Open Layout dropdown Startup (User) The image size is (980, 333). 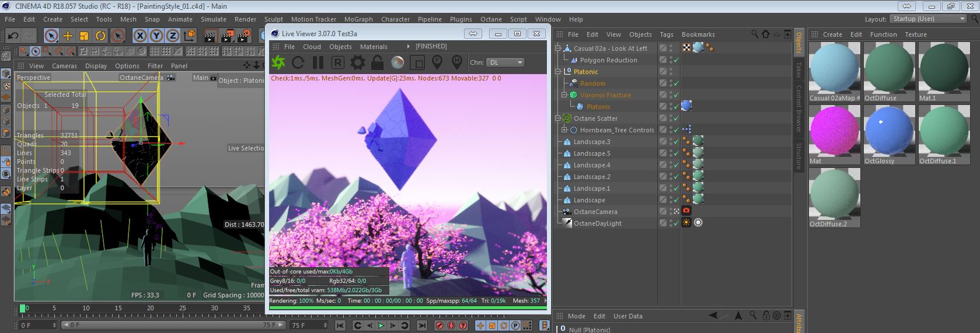[929, 19]
